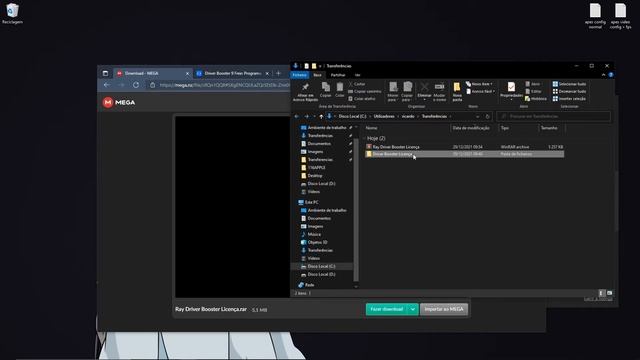Go forward in File Explorer
The width and height of the screenshot is (640, 360).
click(x=307, y=117)
